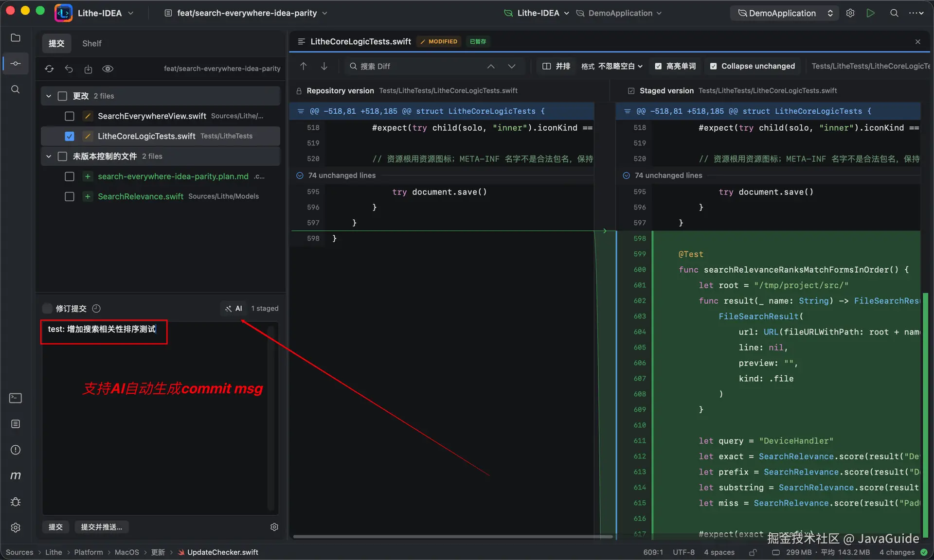Go to previous difference arrow
The height and width of the screenshot is (560, 934).
(x=304, y=66)
